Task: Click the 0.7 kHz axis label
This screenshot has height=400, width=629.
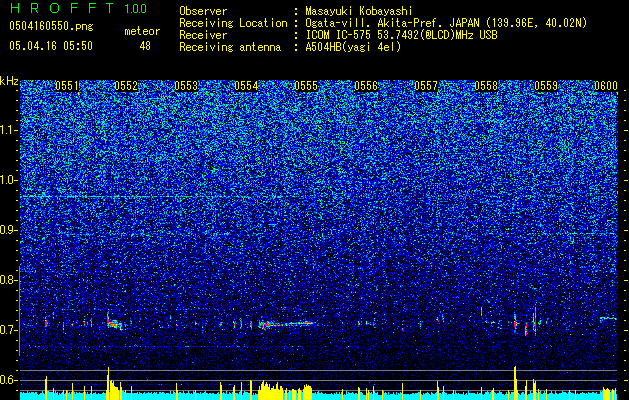Action: 9,330
